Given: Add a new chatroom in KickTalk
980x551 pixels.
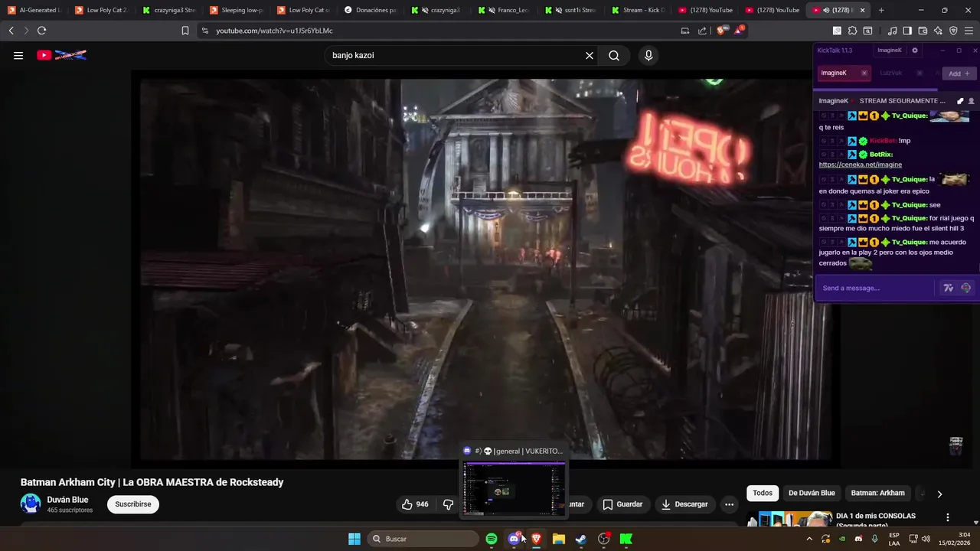Looking at the screenshot, I should click(x=959, y=73).
